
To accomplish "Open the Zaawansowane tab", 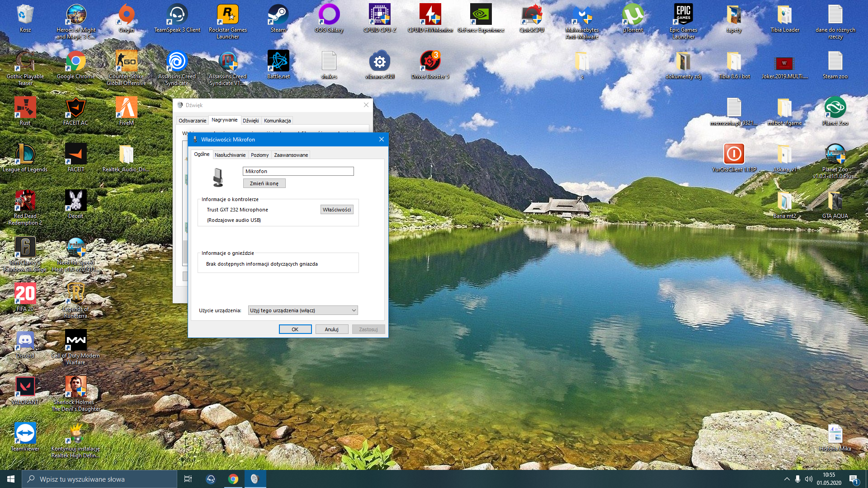I will tap(291, 155).
